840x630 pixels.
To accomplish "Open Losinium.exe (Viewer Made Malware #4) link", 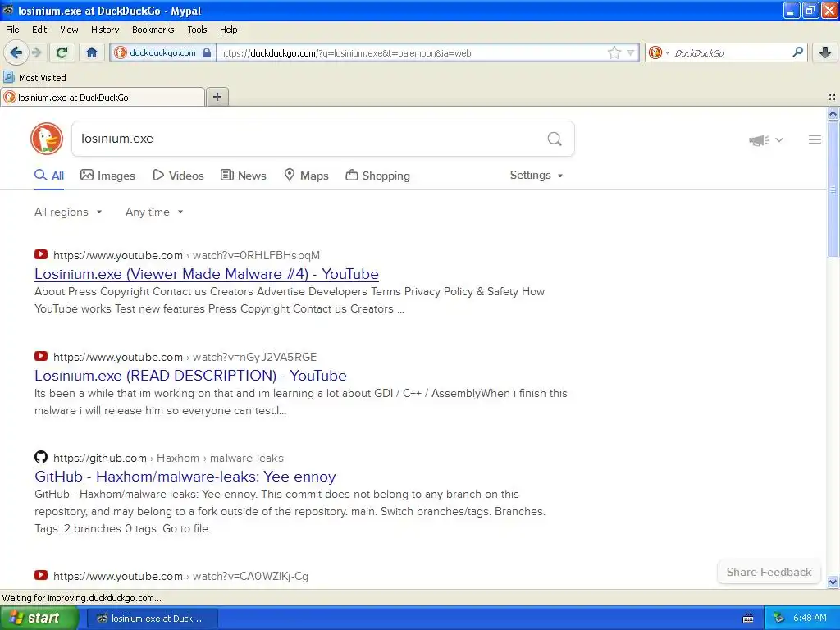I will 206,274.
